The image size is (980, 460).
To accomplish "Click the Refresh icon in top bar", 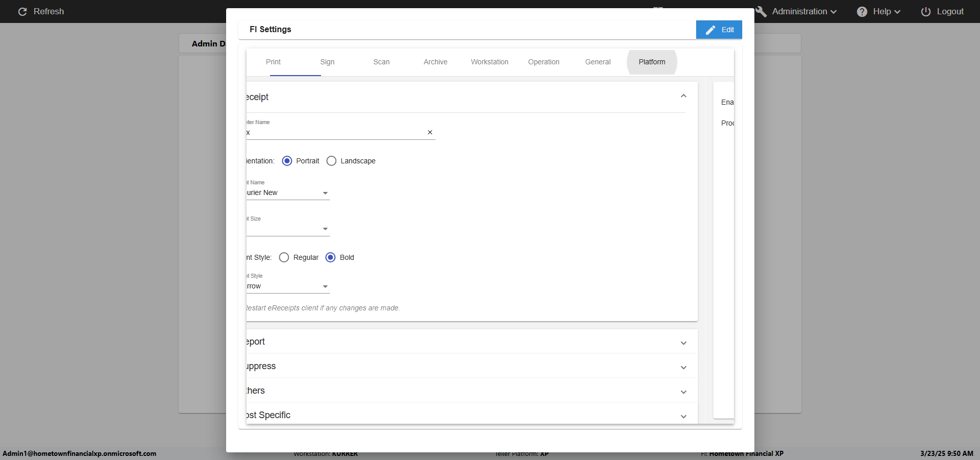I will [x=22, y=12].
